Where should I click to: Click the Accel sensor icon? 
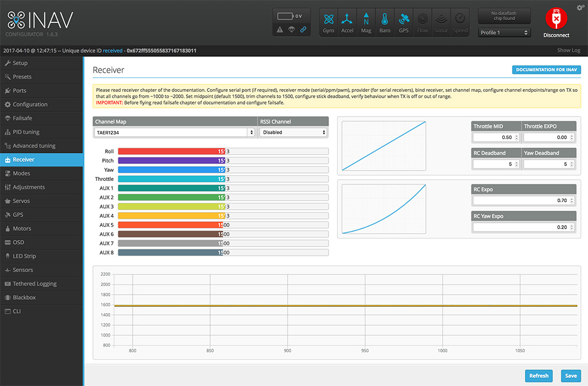tap(347, 22)
